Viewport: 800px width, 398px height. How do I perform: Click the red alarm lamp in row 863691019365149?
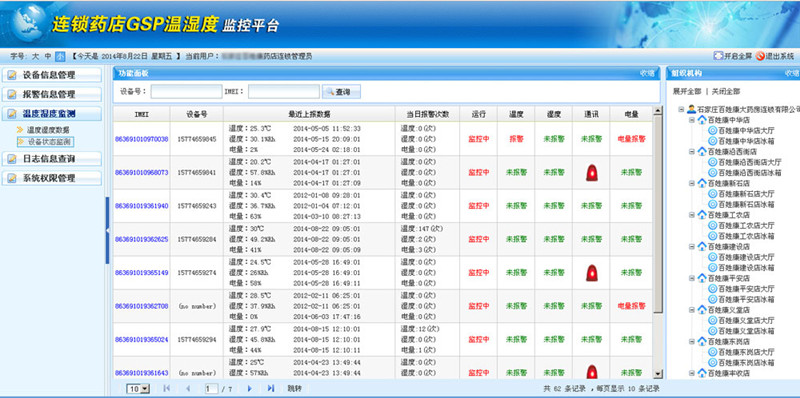591,273
